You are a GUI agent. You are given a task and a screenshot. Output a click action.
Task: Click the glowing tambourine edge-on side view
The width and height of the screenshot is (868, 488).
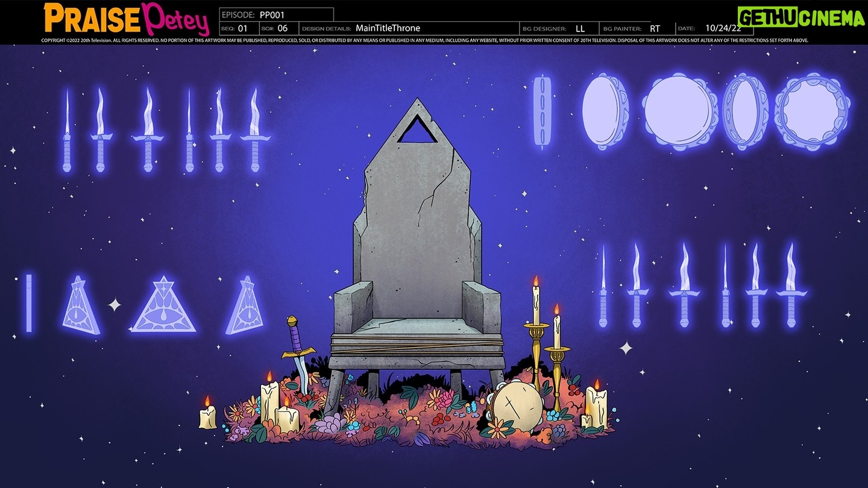click(x=542, y=112)
